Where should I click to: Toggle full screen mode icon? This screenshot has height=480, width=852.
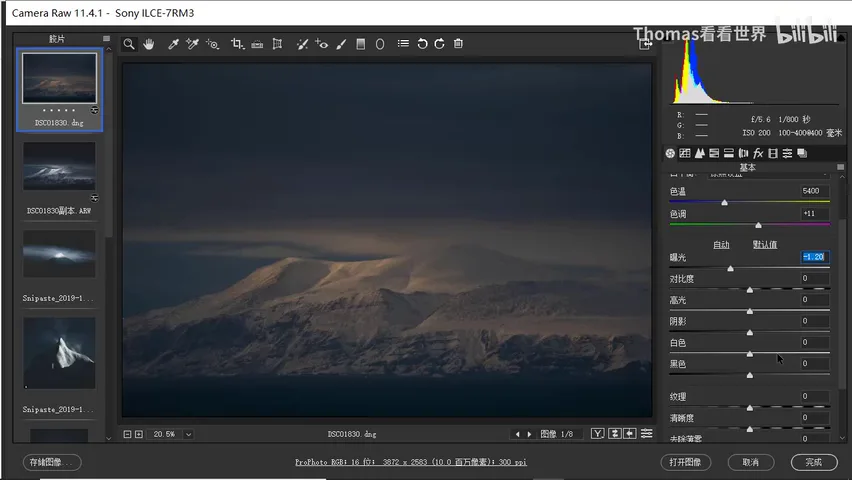(x=645, y=44)
